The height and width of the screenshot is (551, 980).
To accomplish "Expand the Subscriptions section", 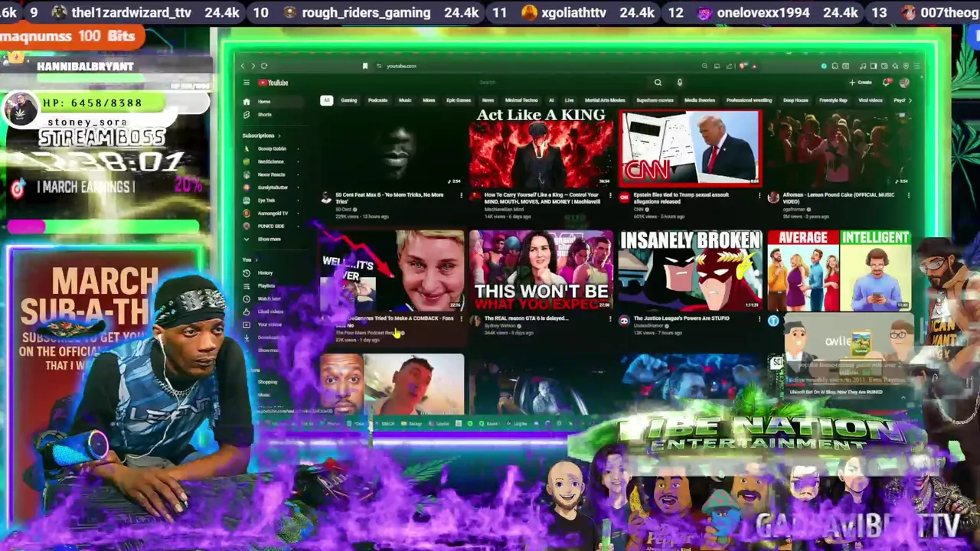I will pyautogui.click(x=262, y=135).
